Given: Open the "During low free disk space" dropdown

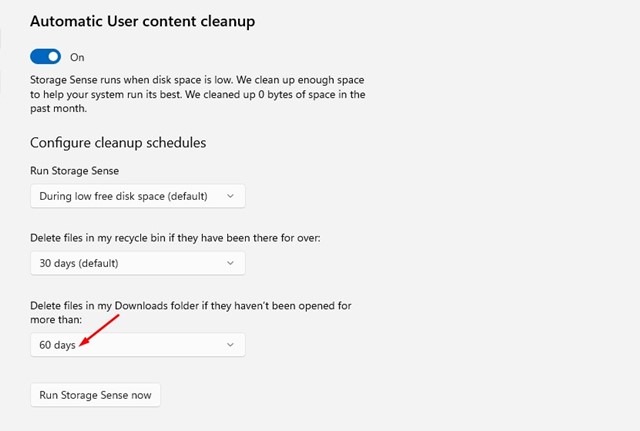Looking at the screenshot, I should pos(138,196).
